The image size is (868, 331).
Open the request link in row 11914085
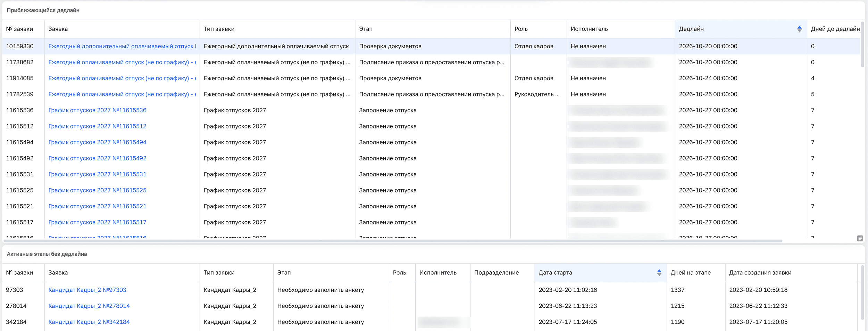(x=122, y=78)
